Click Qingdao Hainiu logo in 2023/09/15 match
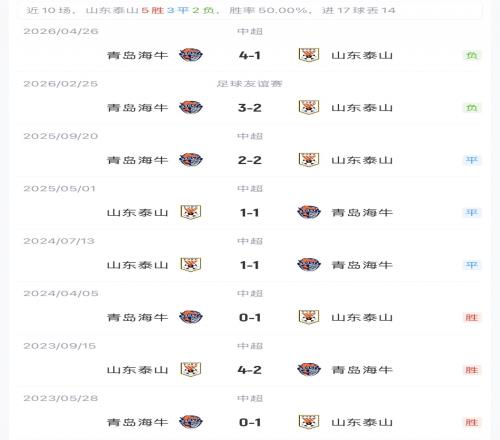500x440 pixels. pyautogui.click(x=309, y=369)
